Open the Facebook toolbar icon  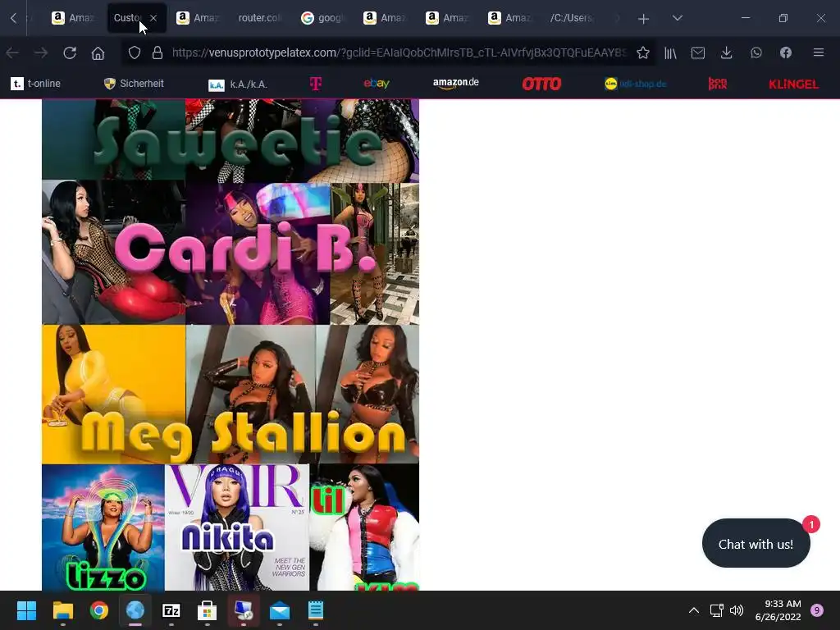point(785,52)
